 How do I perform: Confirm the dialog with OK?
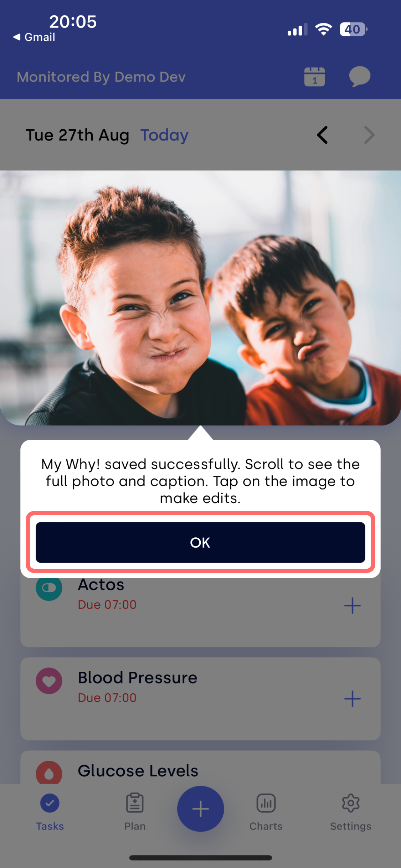(x=200, y=542)
